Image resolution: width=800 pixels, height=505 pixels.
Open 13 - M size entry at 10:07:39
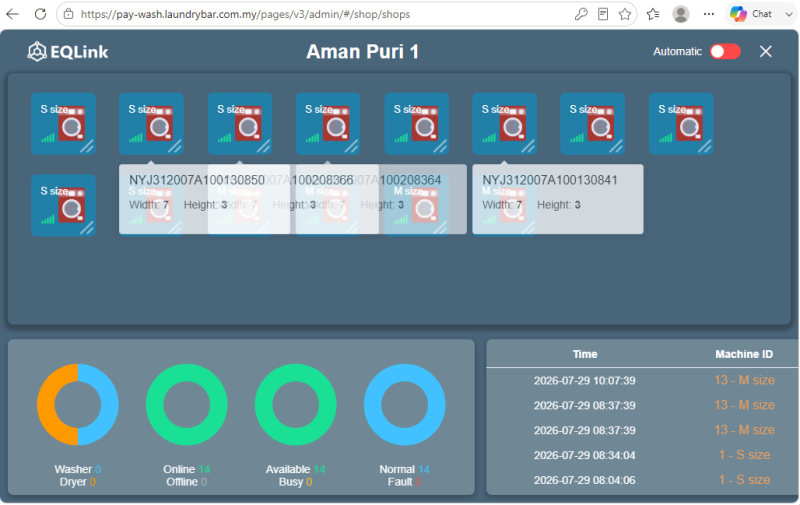click(x=744, y=380)
